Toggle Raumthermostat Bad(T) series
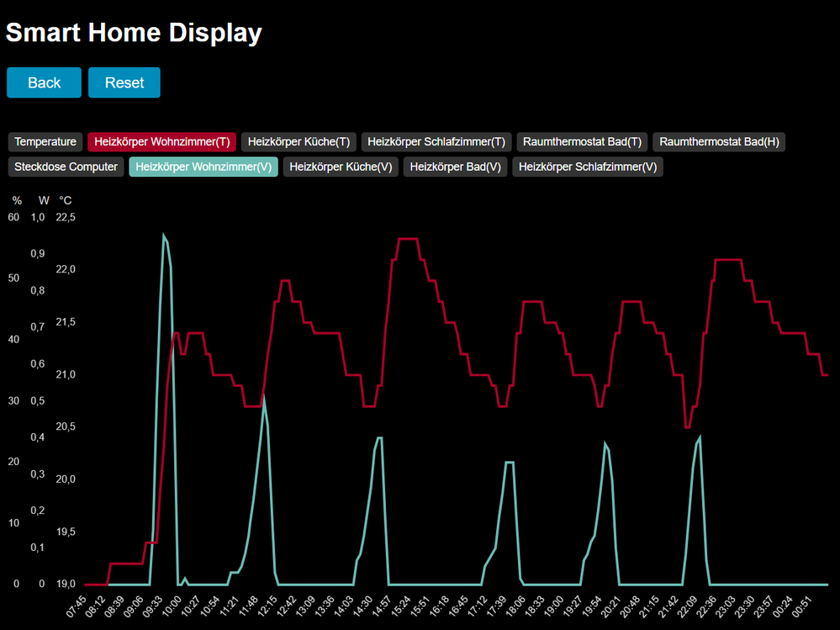 click(x=582, y=141)
